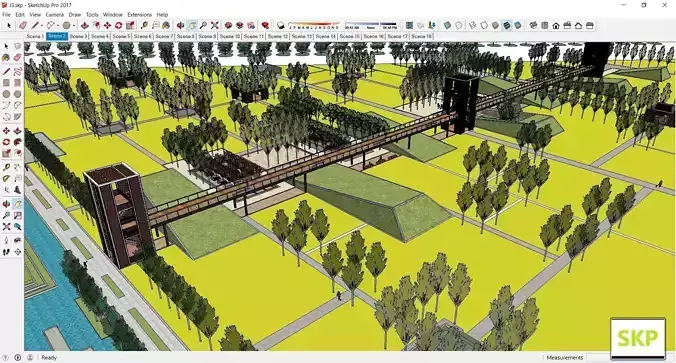
Task: Enable Shaded face style
Action: (495, 25)
